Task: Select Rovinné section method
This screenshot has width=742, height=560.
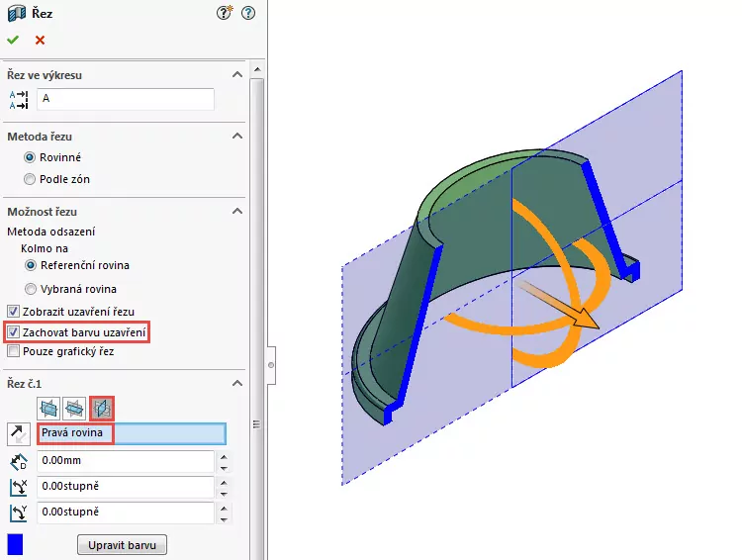Action: [30, 157]
